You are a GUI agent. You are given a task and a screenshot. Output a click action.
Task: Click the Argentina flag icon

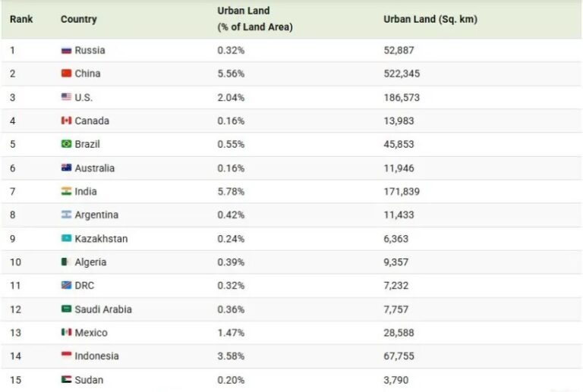66,215
